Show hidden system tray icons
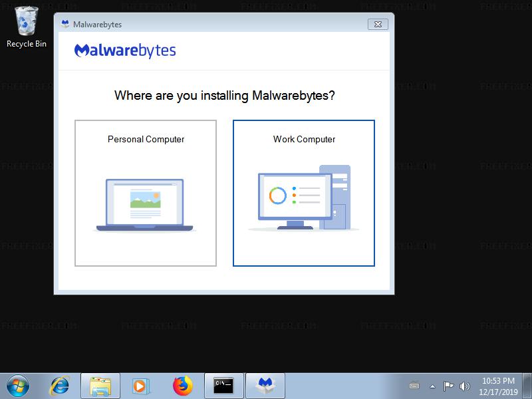This screenshot has height=399, width=532. click(x=432, y=386)
